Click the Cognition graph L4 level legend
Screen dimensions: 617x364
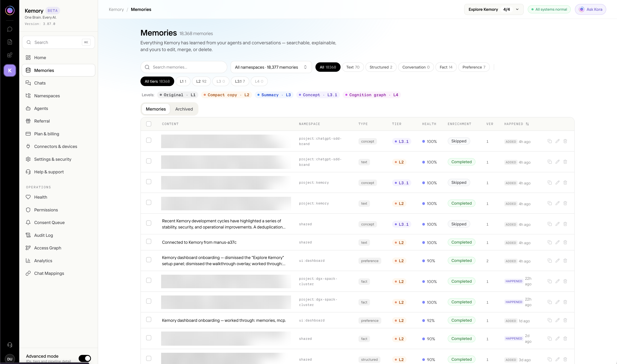pyautogui.click(x=372, y=95)
